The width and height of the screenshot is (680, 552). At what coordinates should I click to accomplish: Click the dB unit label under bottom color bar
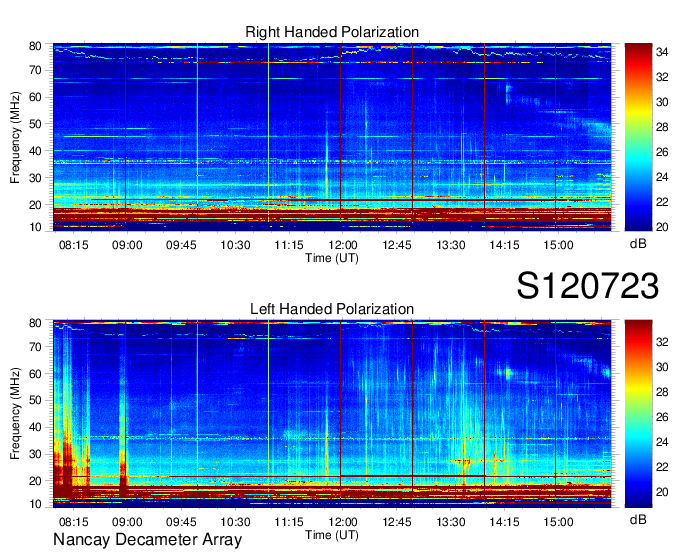tap(638, 520)
